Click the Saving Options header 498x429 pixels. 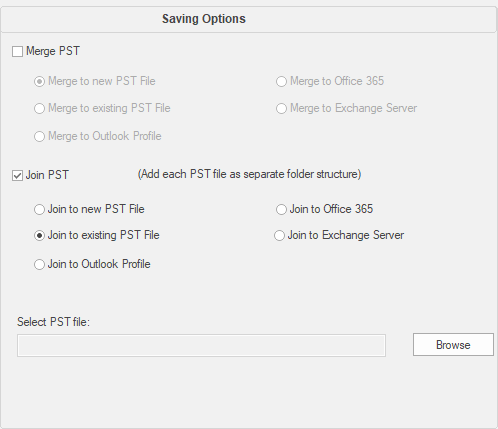204,19
